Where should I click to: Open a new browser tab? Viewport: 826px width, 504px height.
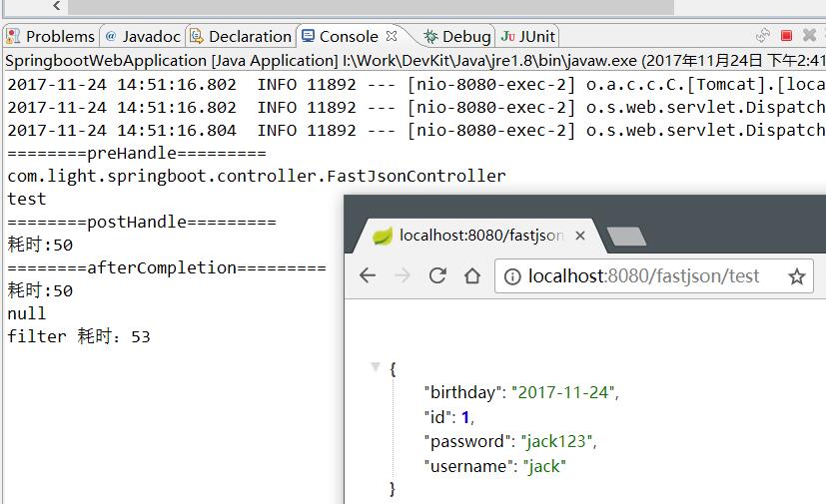[x=626, y=237]
